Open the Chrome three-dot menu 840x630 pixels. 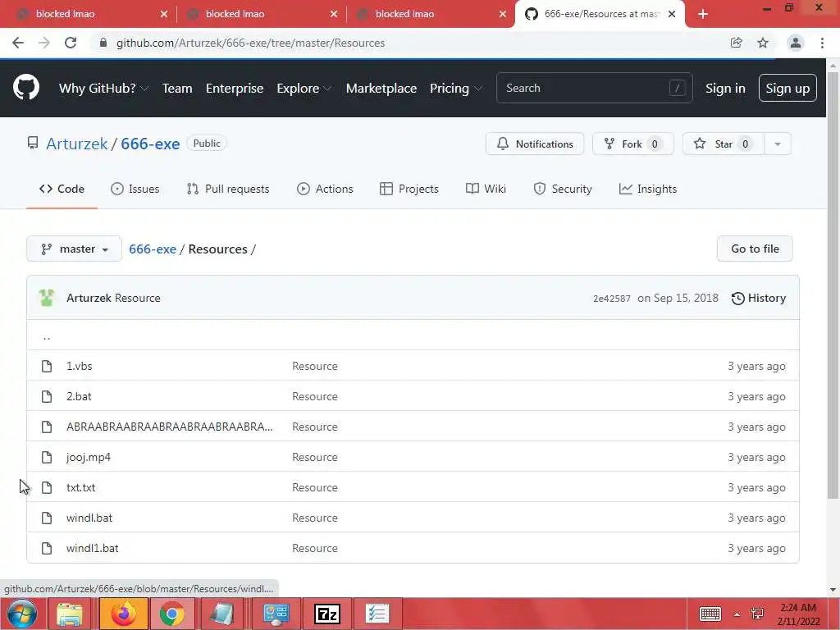pyautogui.click(x=822, y=43)
